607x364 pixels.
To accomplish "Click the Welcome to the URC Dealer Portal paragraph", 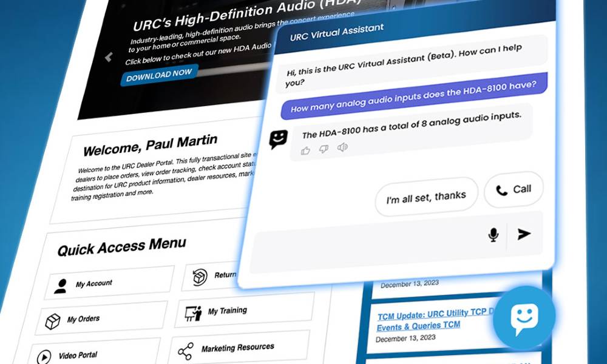I will pos(164,177).
